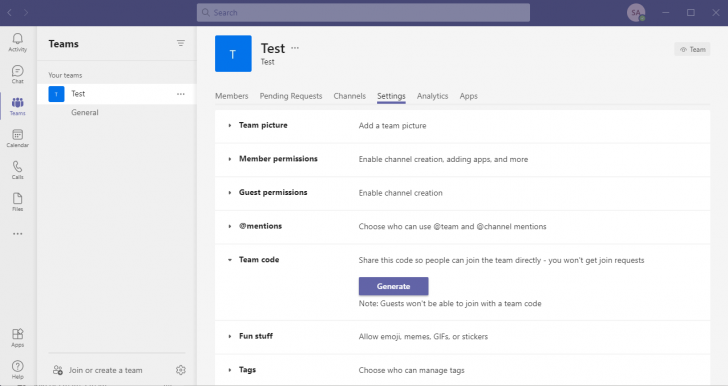This screenshot has height=386, width=728.
Task: Open the manage teams gear icon
Action: 181,370
